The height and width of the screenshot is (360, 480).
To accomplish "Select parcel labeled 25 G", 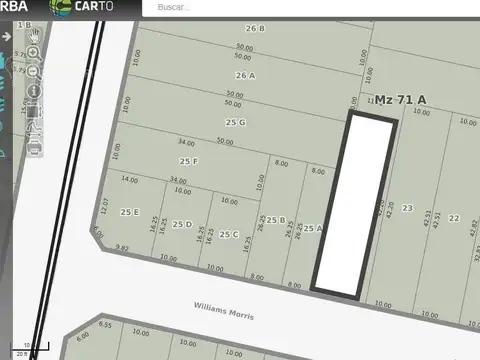I will pyautogui.click(x=236, y=123).
